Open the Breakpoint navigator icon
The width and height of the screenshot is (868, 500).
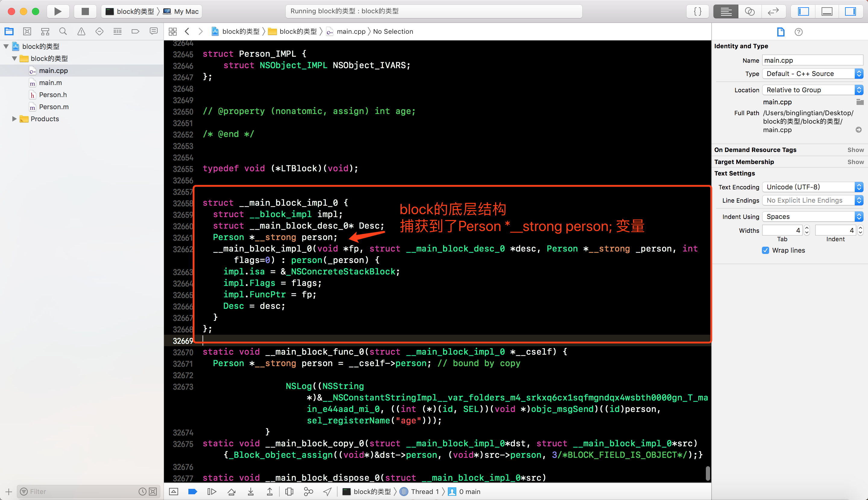coord(135,32)
